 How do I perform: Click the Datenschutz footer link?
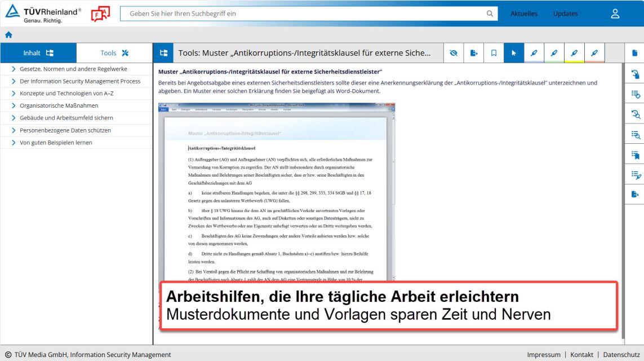click(621, 355)
